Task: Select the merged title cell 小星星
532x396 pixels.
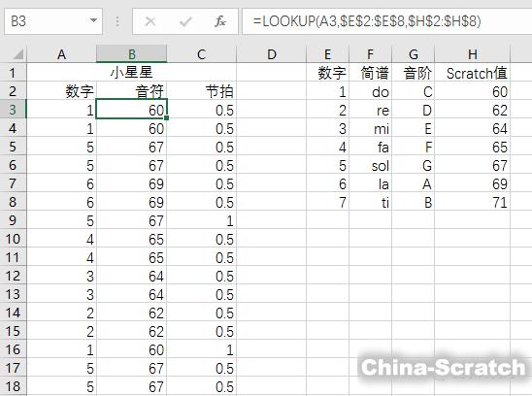Action: tap(132, 72)
